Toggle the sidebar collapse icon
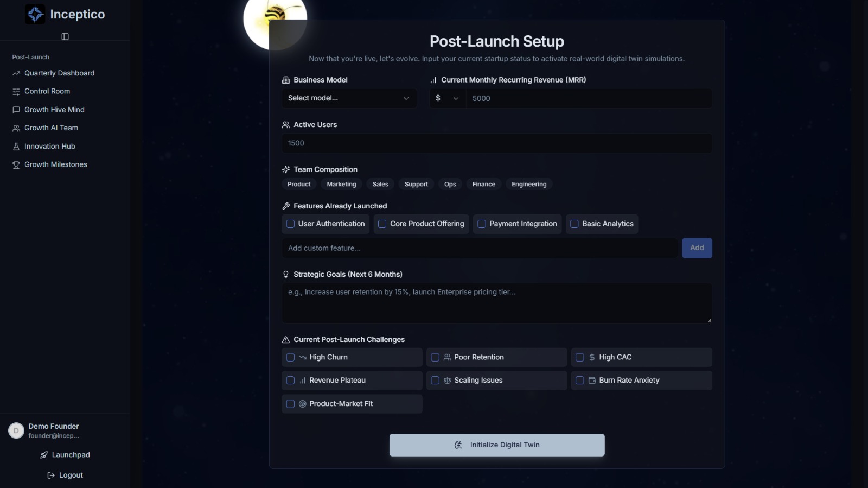The height and width of the screenshot is (488, 868). 65,36
